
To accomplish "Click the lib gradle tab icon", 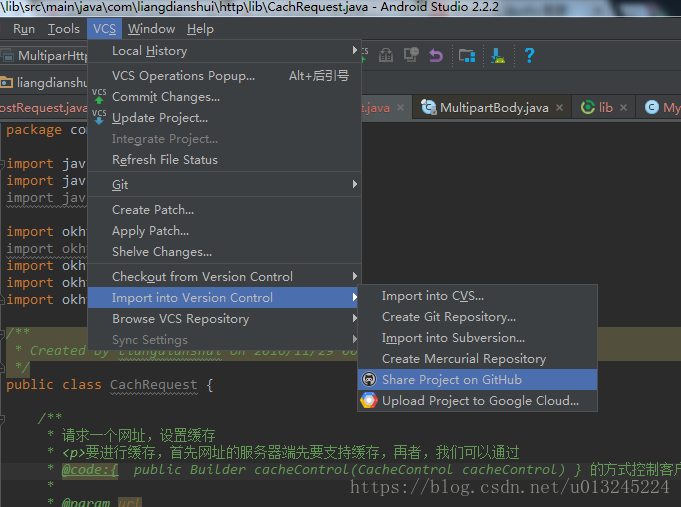I will [588, 107].
